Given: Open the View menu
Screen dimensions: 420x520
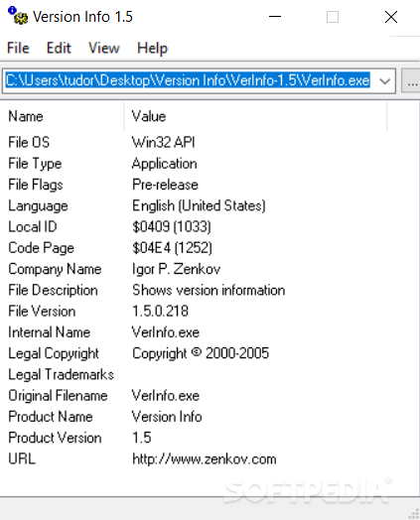Looking at the screenshot, I should (104, 48).
